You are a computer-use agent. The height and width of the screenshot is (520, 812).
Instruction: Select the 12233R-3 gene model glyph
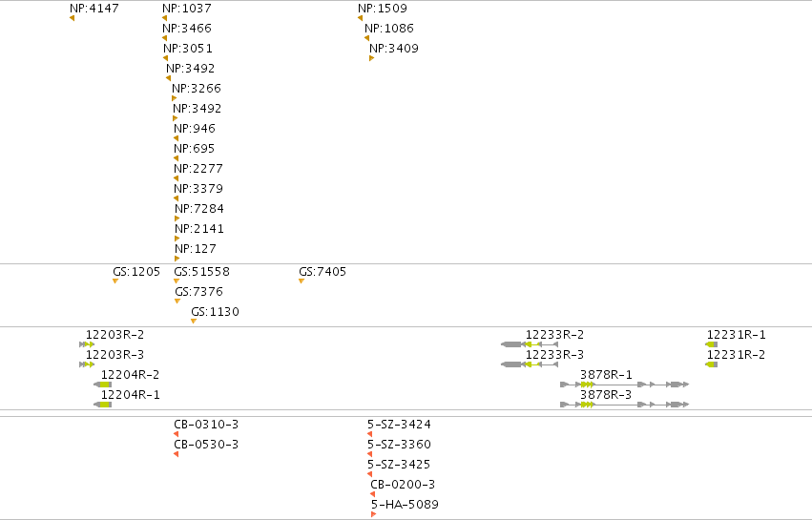click(530, 364)
